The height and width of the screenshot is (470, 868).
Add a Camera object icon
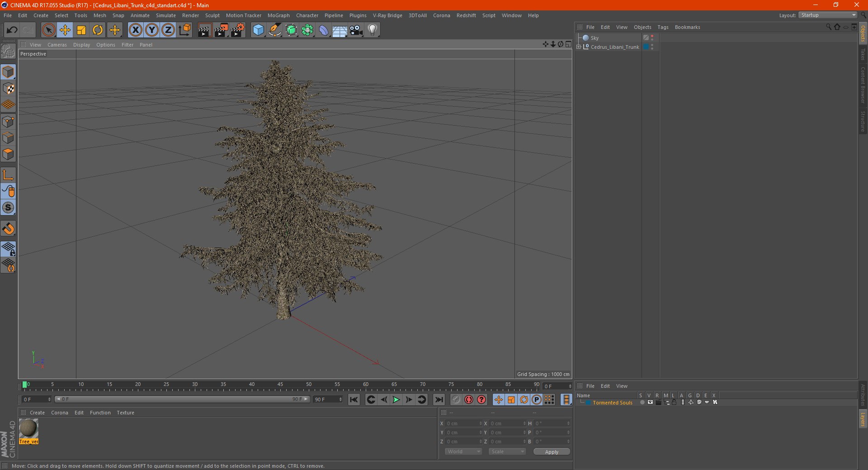click(356, 30)
